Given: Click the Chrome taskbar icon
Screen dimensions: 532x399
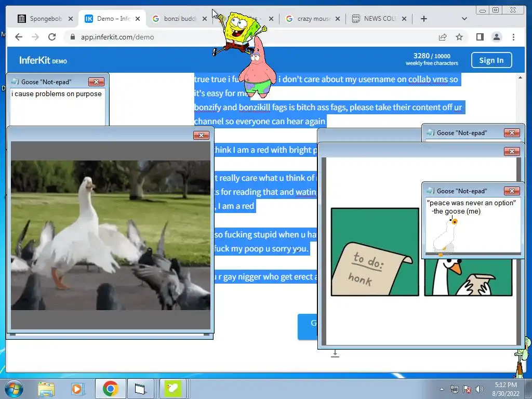Looking at the screenshot, I should pos(111,389).
